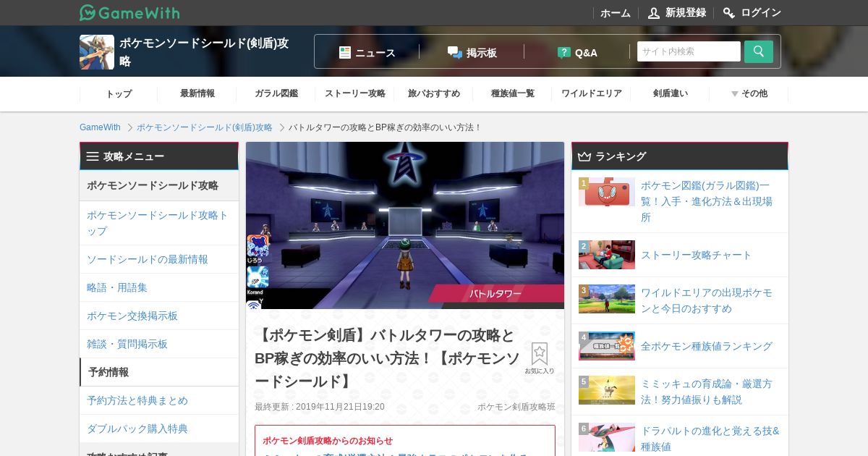
Task: Click 予約情報 sidebar section header
Action: coord(159,372)
